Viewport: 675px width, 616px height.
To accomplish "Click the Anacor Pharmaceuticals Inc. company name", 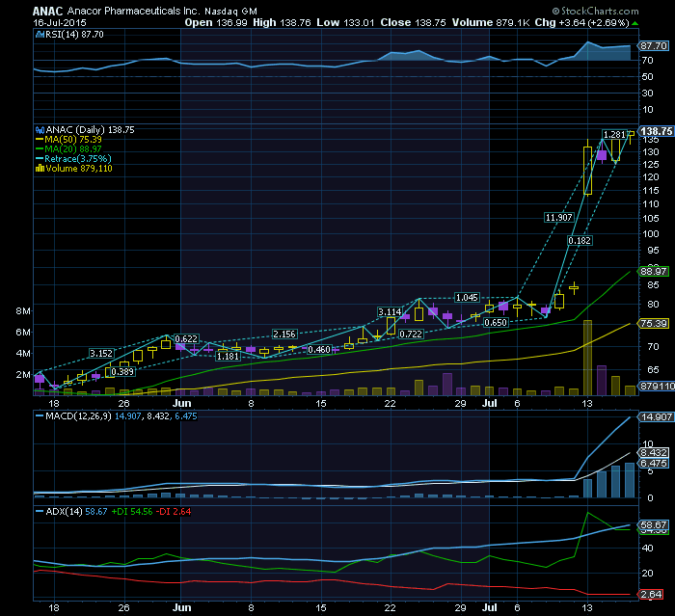I will (133, 12).
